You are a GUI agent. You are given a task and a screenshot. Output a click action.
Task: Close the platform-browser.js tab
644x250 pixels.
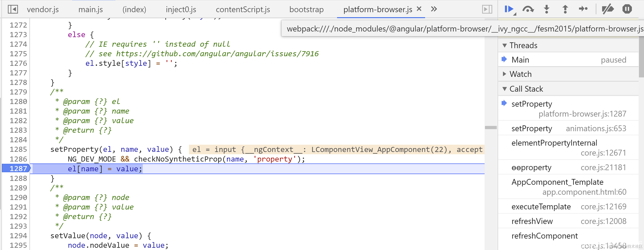[x=419, y=9]
